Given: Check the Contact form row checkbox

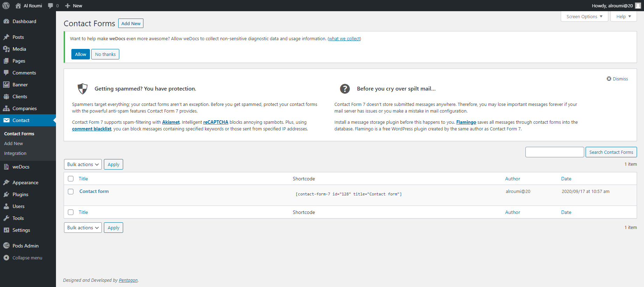Looking at the screenshot, I should point(71,192).
